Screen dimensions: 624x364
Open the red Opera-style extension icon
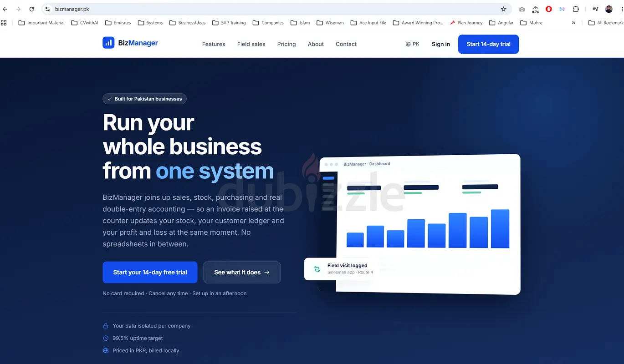coord(549,9)
